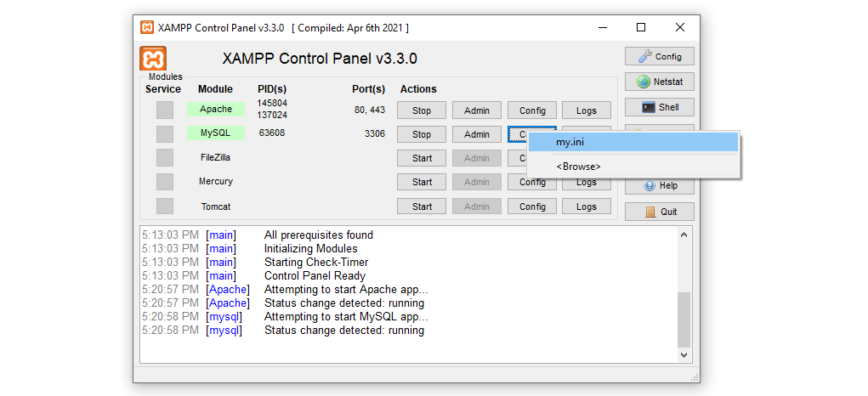Screen dimensions: 868x396
Task: Start the FileZilla module
Action: tap(422, 158)
